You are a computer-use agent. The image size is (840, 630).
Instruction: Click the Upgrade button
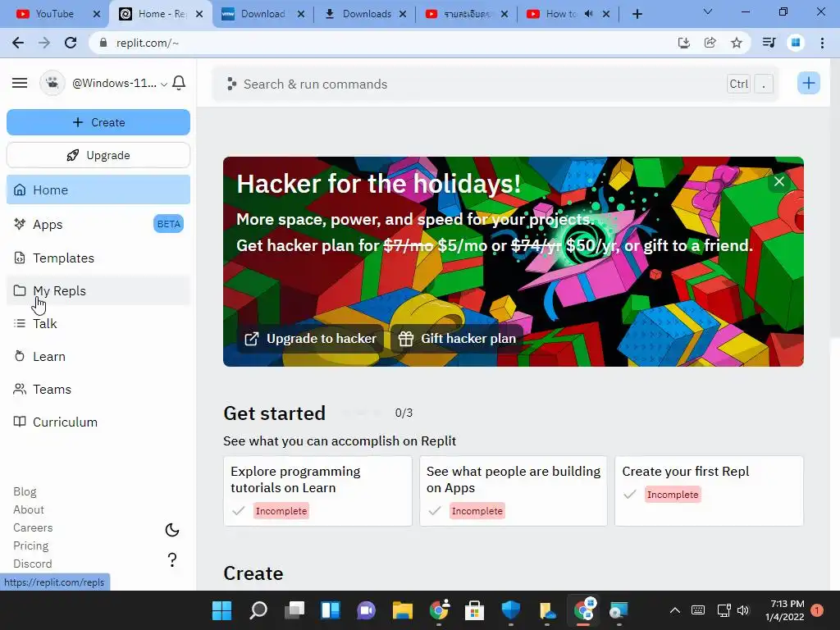(98, 155)
